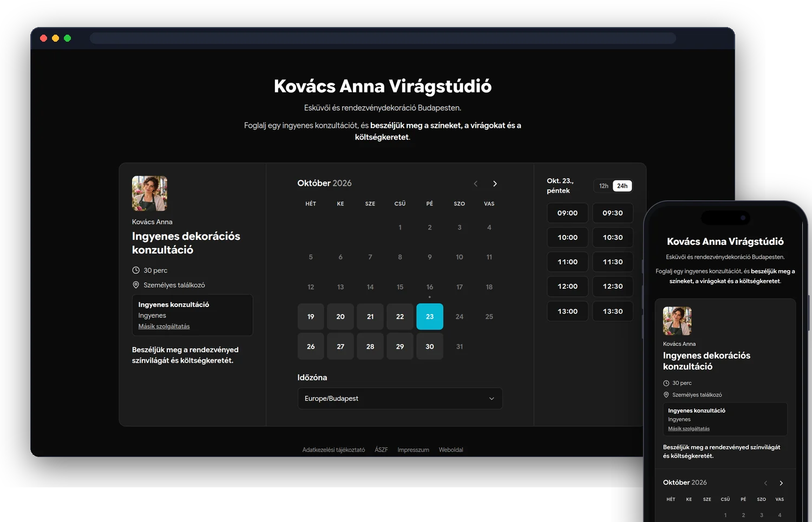Open Adatkezelési tájékoztató footer link
The image size is (812, 522).
coord(333,450)
